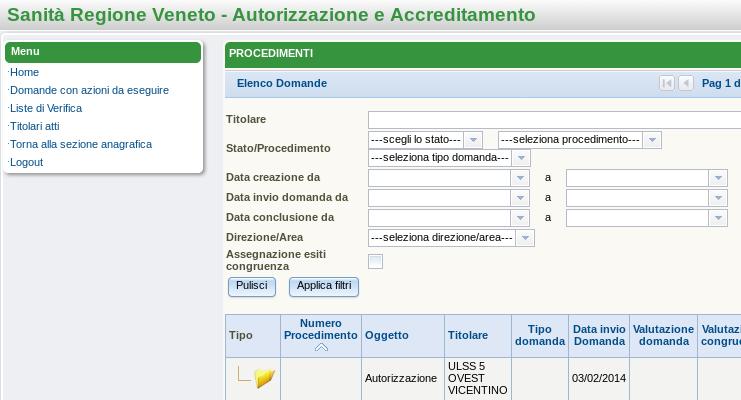Viewport: 741px width, 400px height.
Task: Expand the 'seleziona direzione/area' dropdown
Action: 525,238
